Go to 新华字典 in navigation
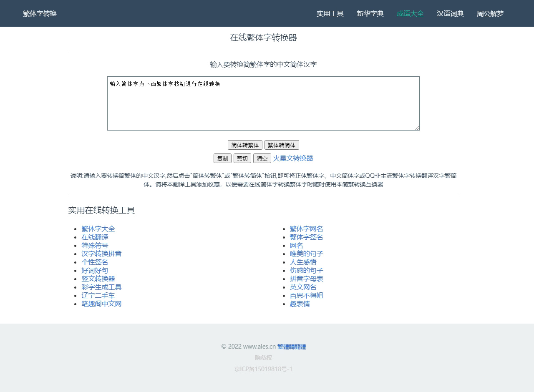534x392 pixels. pyautogui.click(x=370, y=13)
